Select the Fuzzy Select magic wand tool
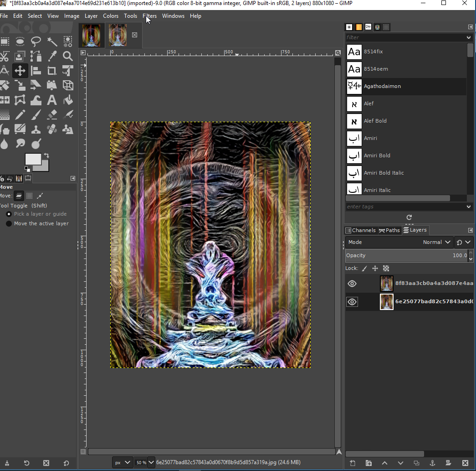 pyautogui.click(x=52, y=42)
